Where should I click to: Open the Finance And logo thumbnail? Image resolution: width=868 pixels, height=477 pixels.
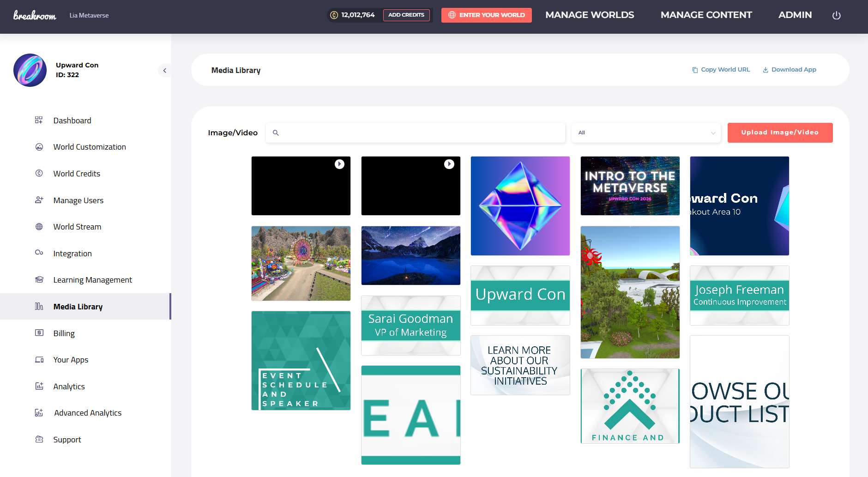coord(630,406)
